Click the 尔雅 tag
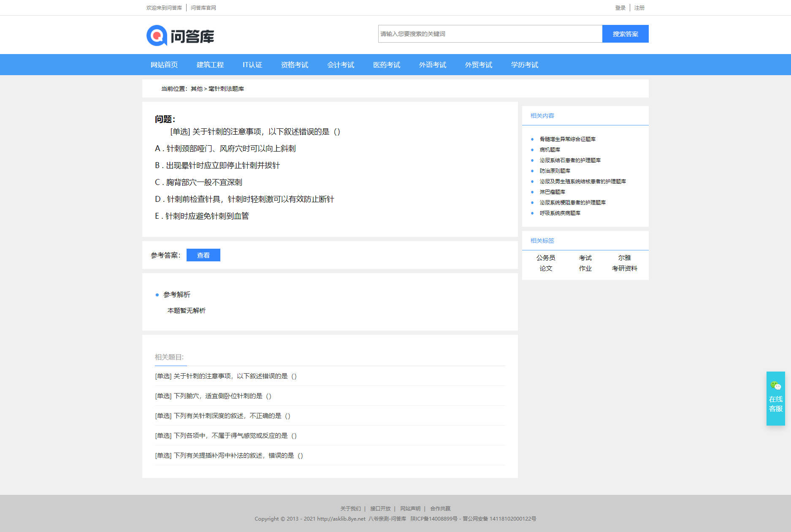 (x=624, y=258)
